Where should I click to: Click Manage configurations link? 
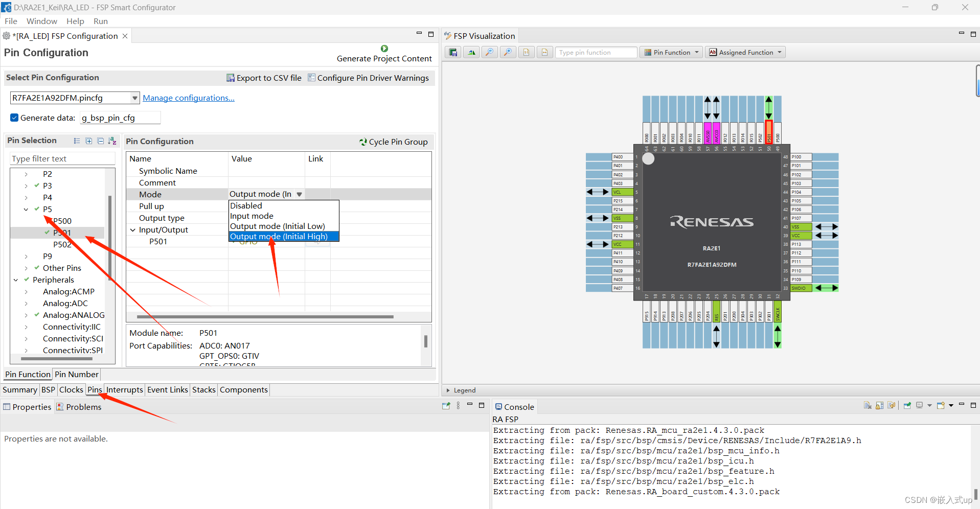coord(189,98)
